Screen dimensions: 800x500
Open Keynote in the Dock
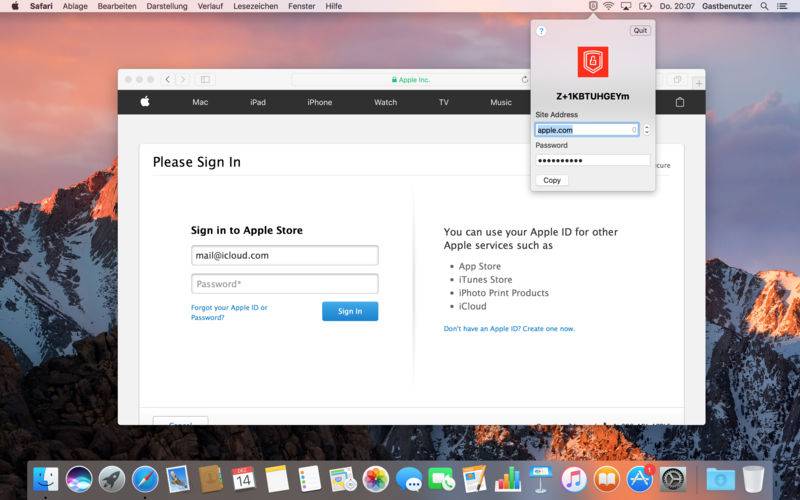541,479
